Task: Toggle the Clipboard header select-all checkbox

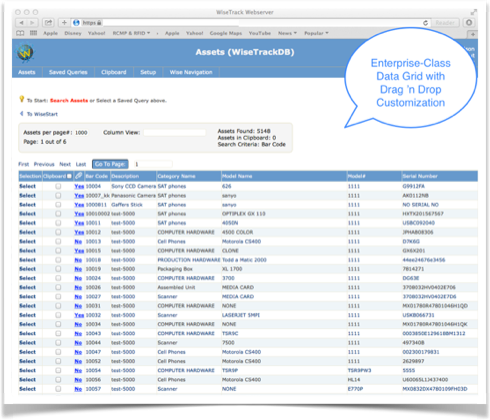Action: point(69,176)
